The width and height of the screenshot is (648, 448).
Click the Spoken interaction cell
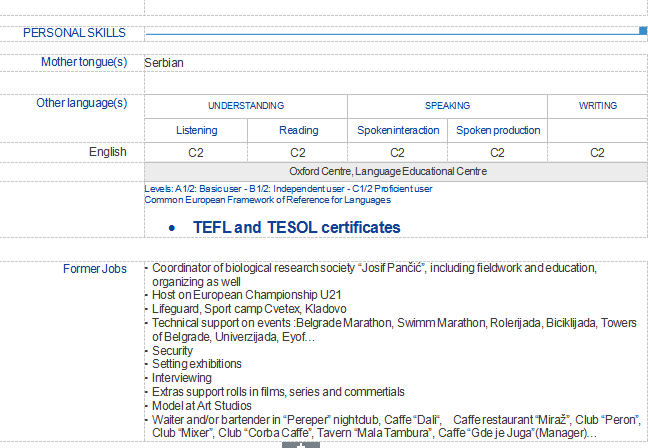pyautogui.click(x=398, y=130)
